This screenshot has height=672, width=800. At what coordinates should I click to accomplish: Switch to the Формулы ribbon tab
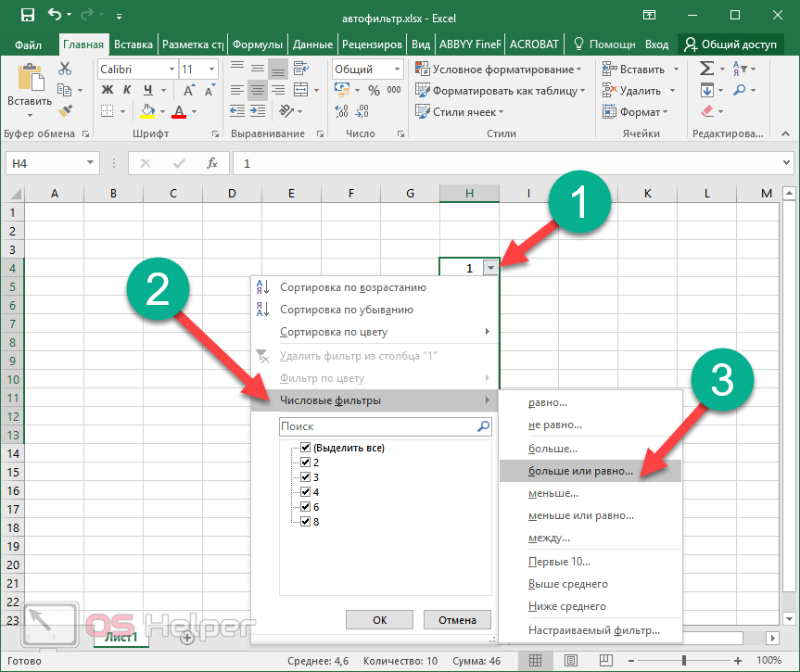pyautogui.click(x=257, y=44)
